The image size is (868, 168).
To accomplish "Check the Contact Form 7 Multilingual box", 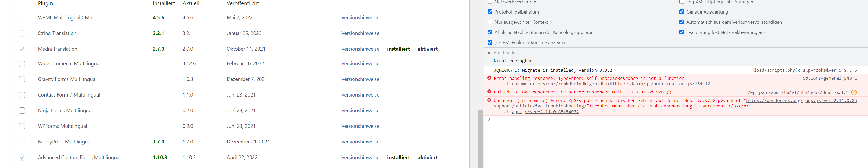I will (22, 95).
